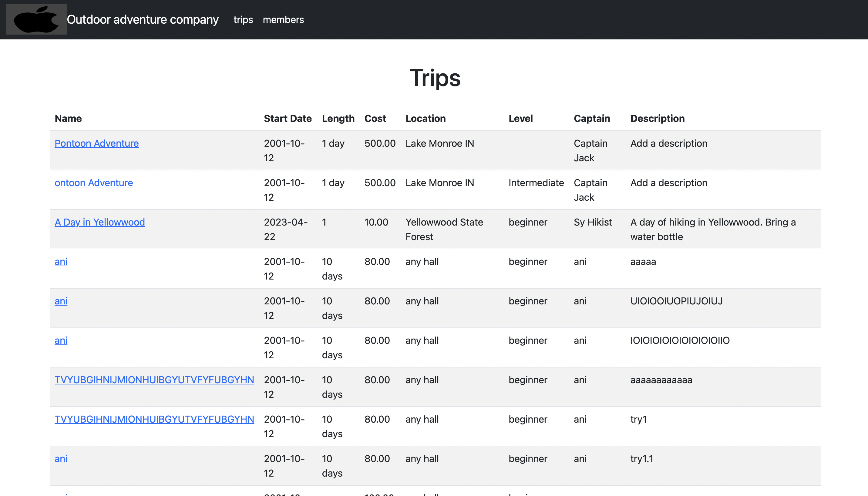The width and height of the screenshot is (868, 496).
Task: Click the Level column header
Action: 520,119
